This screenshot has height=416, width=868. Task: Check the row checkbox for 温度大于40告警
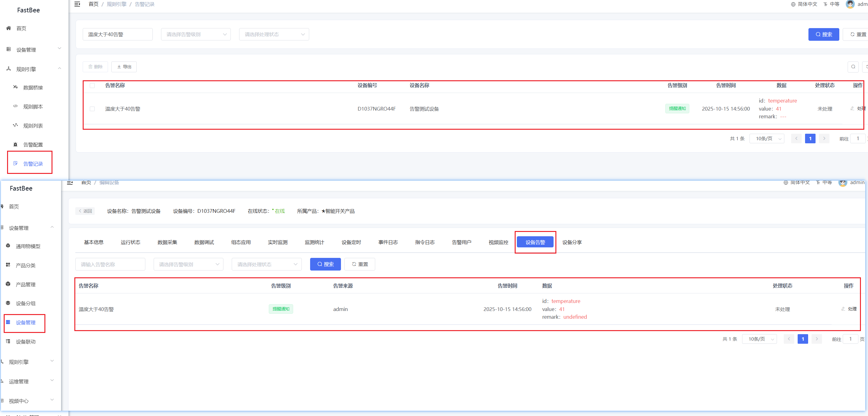click(x=92, y=109)
